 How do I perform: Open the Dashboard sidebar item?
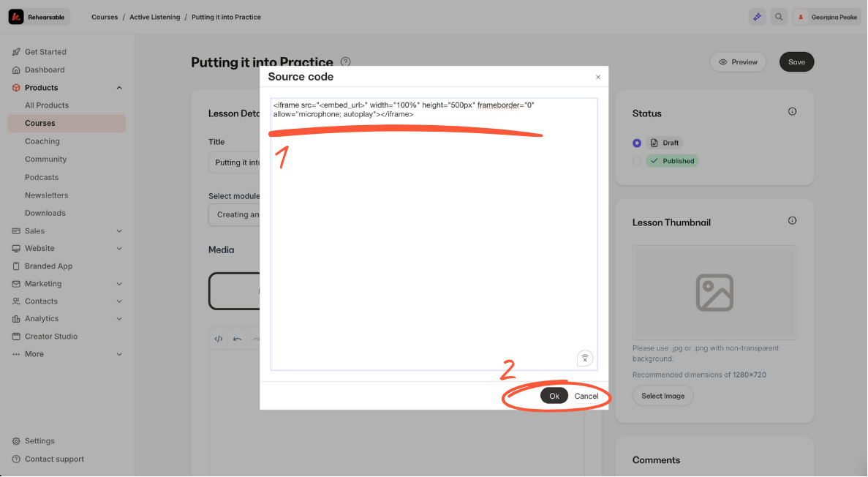click(x=45, y=70)
